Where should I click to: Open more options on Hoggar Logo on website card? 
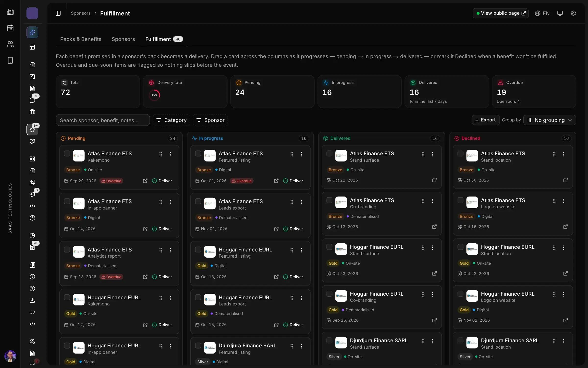click(564, 294)
